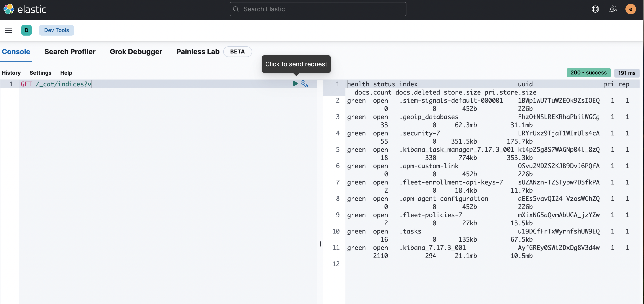
Task: Send request with the green play icon
Action: (295, 84)
